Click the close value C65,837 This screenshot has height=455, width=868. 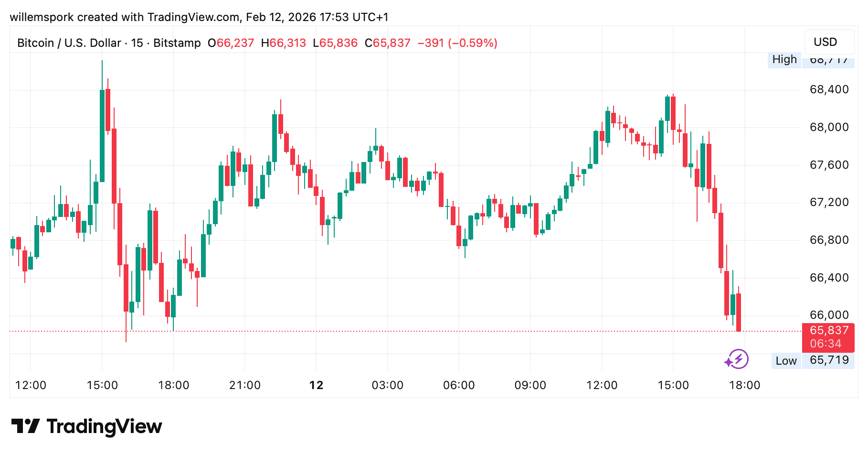(x=387, y=43)
